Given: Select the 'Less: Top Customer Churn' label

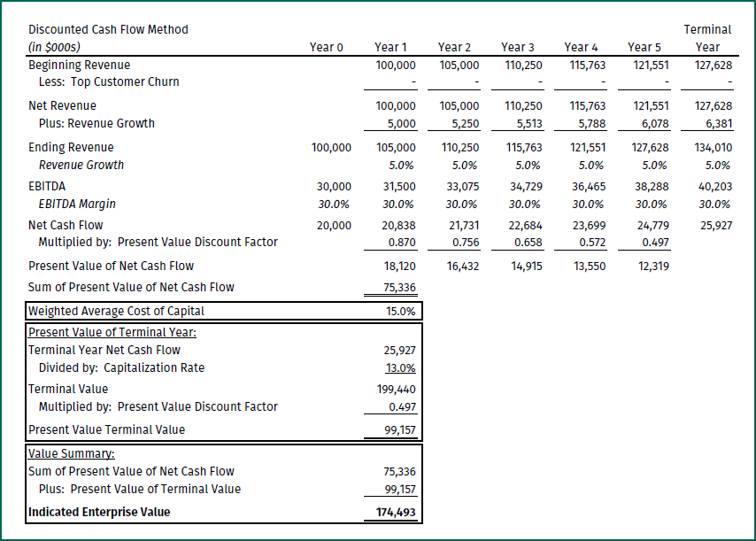Looking at the screenshot, I should pos(109,82).
